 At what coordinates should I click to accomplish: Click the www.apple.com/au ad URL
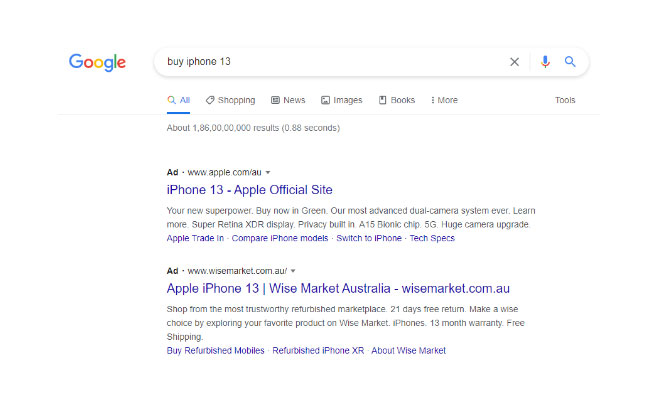click(x=224, y=172)
